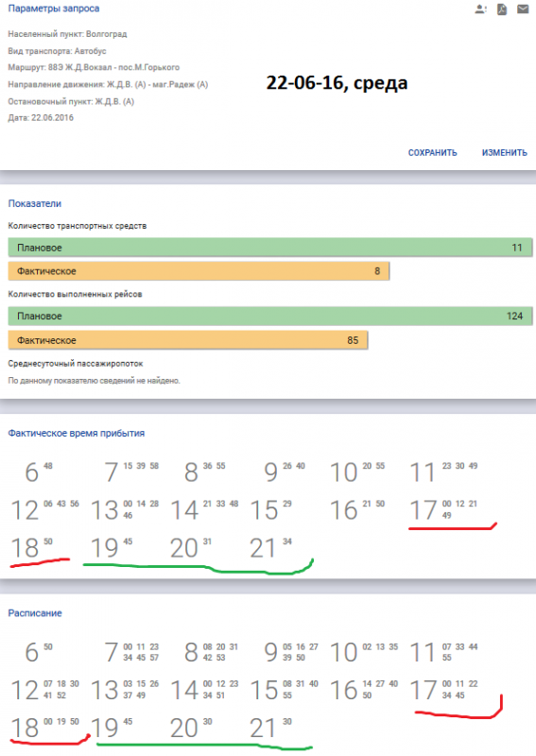Select the green Плановое vehicles bar showing 11

(270, 248)
